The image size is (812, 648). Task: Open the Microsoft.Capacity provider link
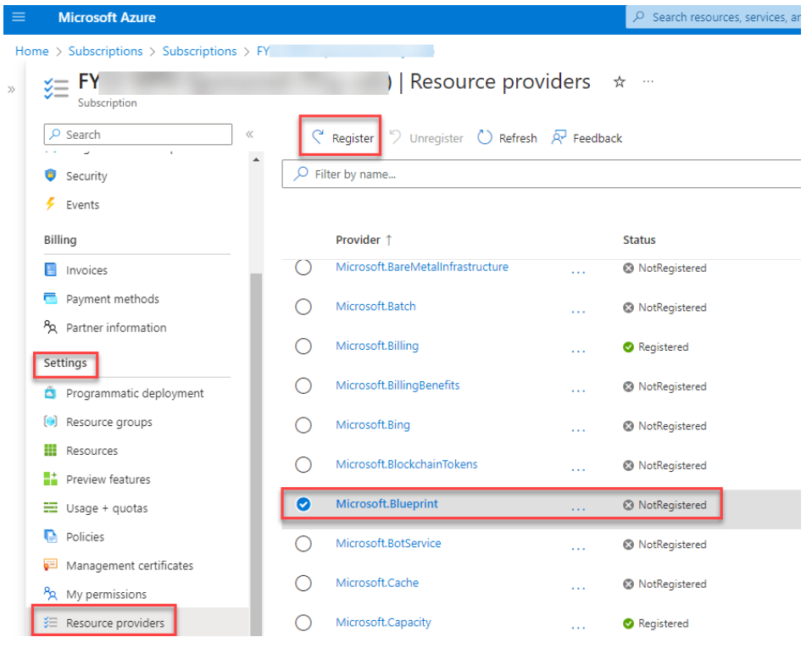pos(383,623)
